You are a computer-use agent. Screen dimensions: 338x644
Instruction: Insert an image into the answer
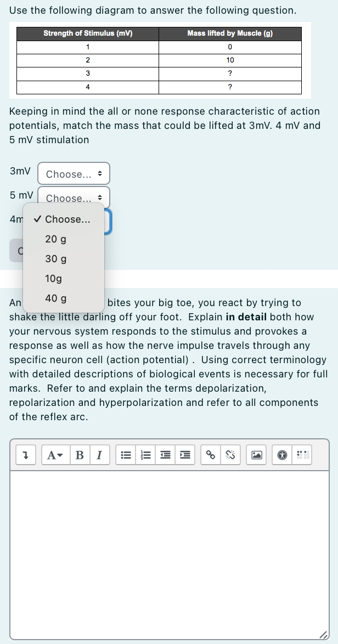[x=255, y=454]
